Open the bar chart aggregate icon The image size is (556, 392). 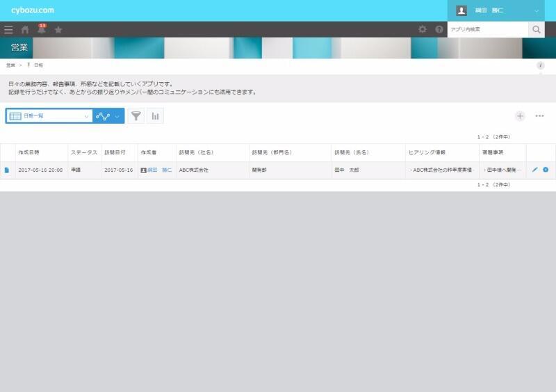click(155, 116)
